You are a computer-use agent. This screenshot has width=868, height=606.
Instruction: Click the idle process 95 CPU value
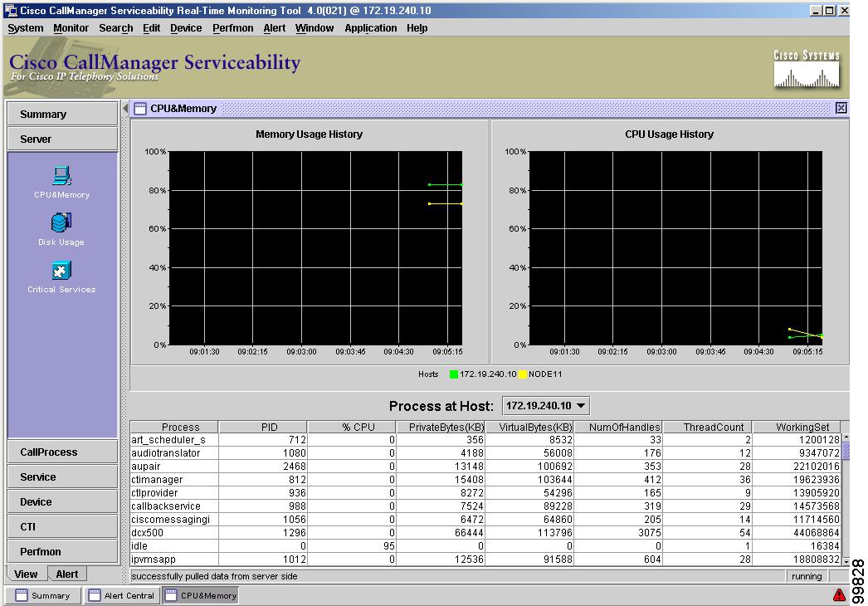point(388,546)
